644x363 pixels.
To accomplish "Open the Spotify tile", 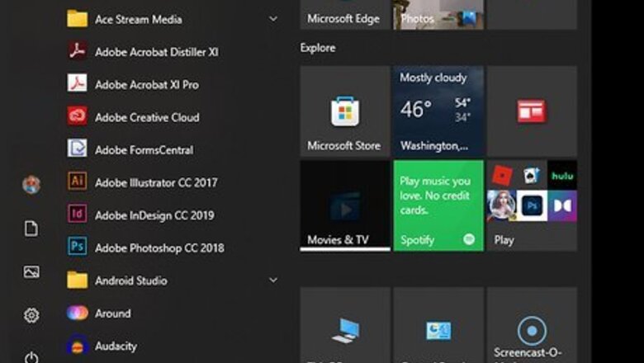I will pos(438,205).
